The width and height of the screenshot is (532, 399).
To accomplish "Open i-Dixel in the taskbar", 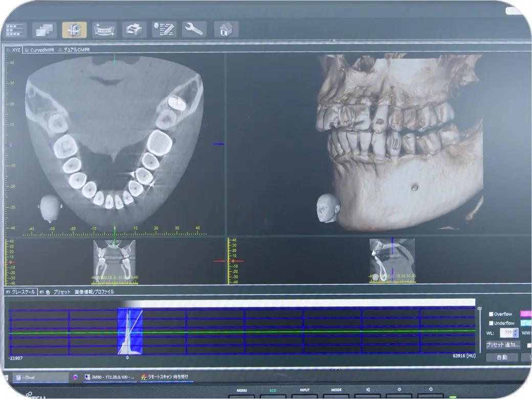I will [41, 378].
